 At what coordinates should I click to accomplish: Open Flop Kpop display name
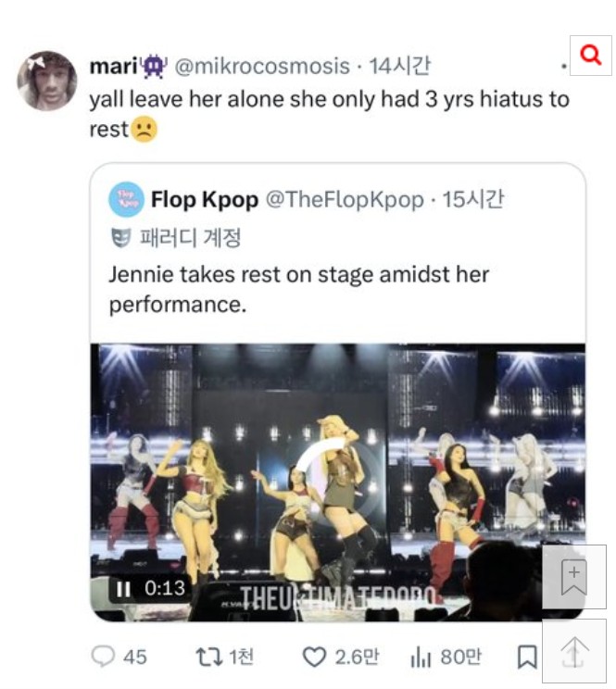[205, 200]
